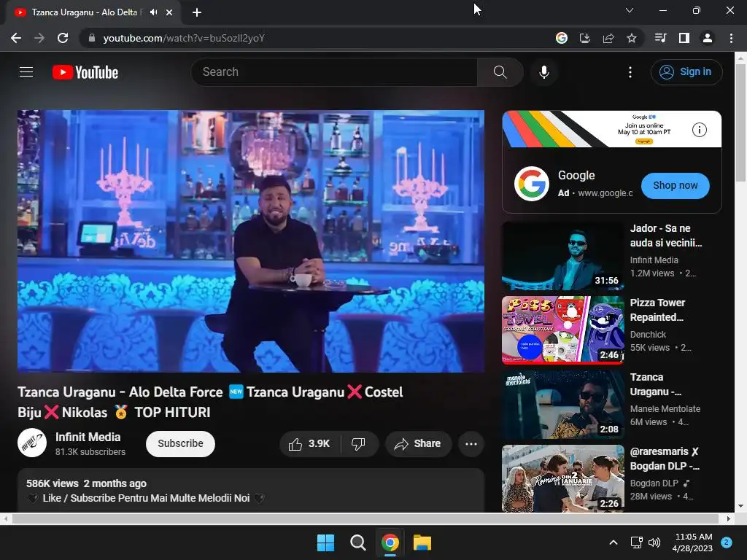Focus the YouTube Search input field
Image resolution: width=747 pixels, height=560 pixels.
click(335, 72)
